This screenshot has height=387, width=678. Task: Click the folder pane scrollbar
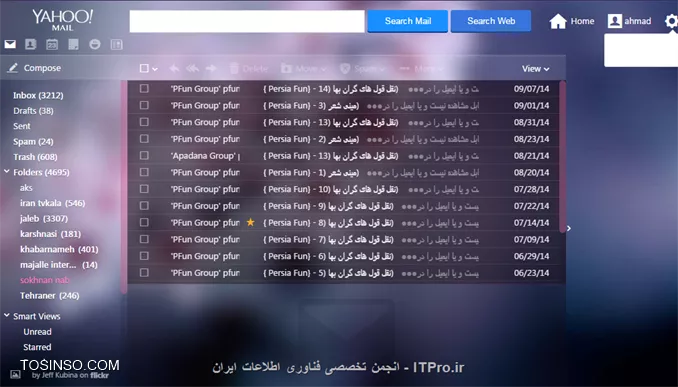click(x=125, y=186)
